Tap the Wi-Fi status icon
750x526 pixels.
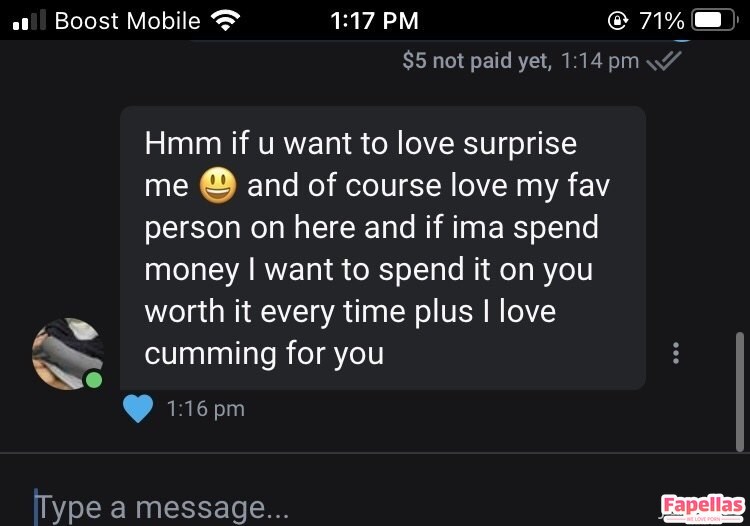click(225, 21)
